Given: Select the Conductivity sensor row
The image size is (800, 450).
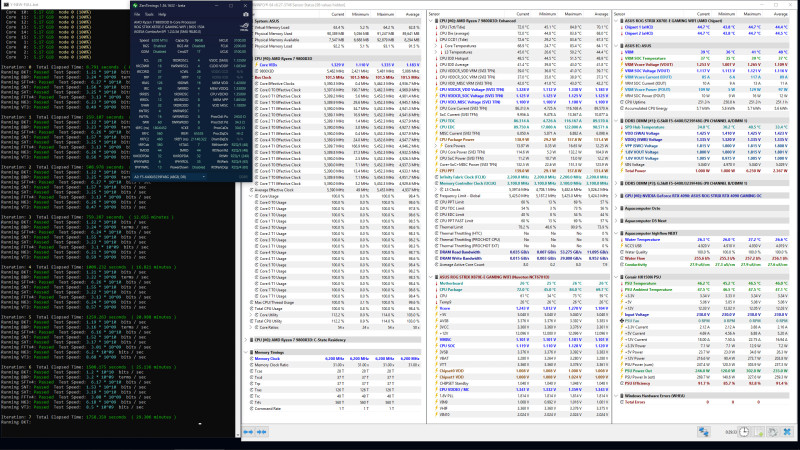Looking at the screenshot, I should tap(703, 265).
